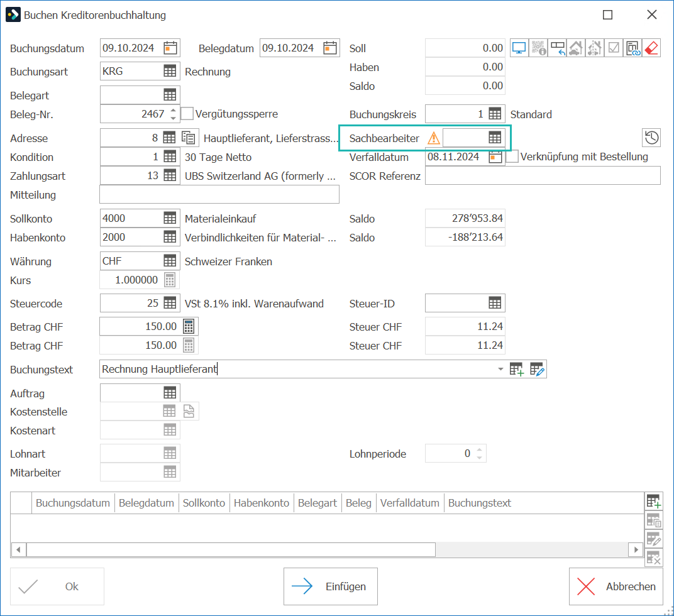674x616 pixels.
Task: Focus the Mitteilung input field
Action: 219,194
